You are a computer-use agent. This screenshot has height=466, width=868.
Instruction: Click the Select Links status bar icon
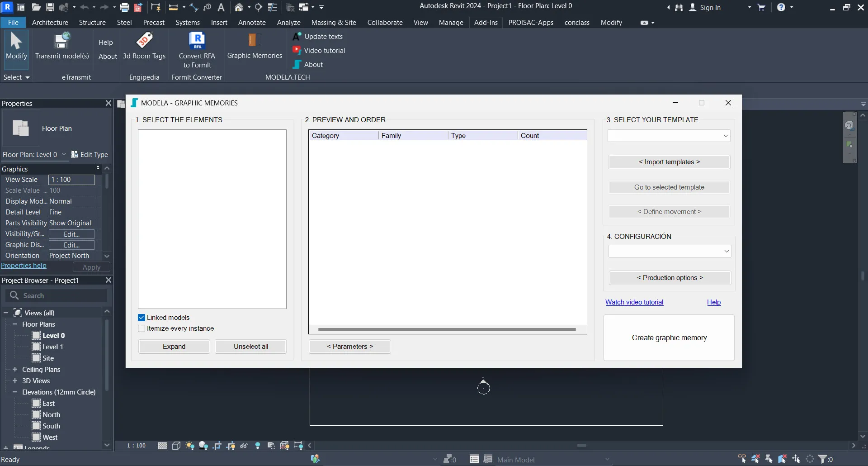[x=742, y=459]
